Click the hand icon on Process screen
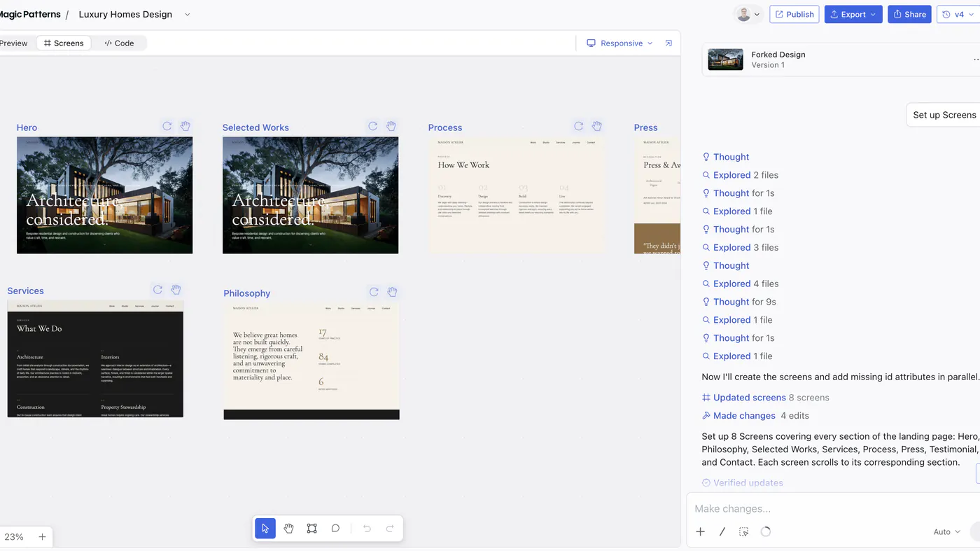The height and width of the screenshot is (551, 980). [x=596, y=126]
